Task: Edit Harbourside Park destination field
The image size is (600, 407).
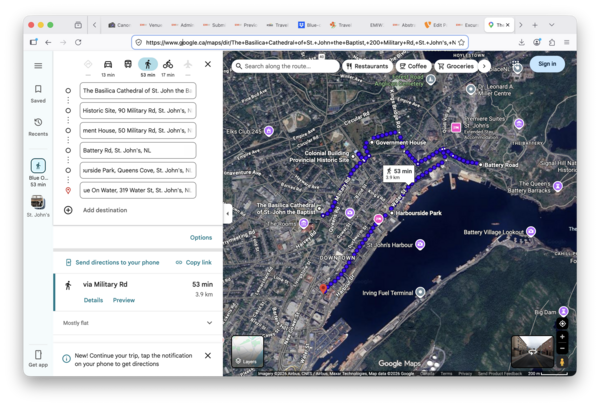Action: tap(138, 170)
